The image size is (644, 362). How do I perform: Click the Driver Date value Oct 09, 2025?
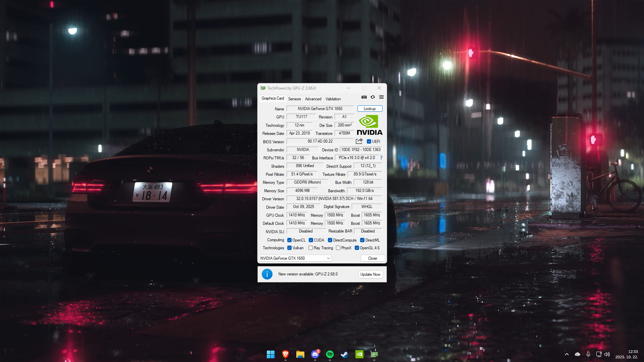point(303,207)
